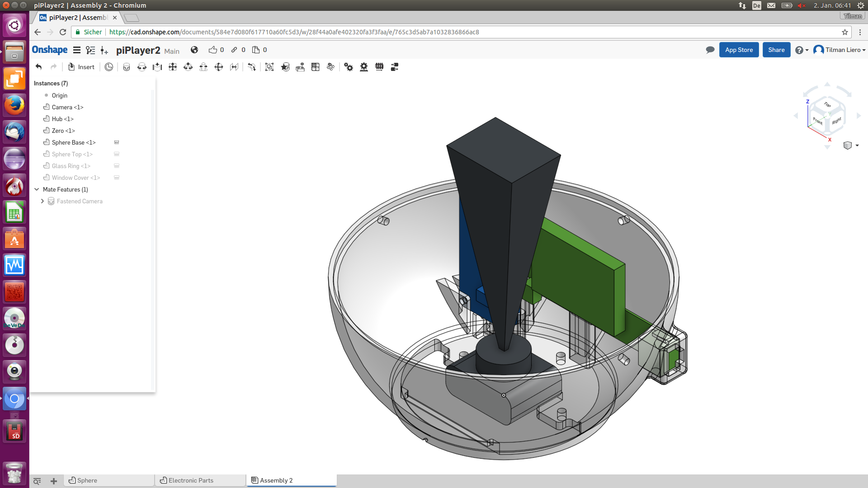Image resolution: width=868 pixels, height=488 pixels.
Task: Select Hub <1> in the instance list
Action: coord(62,119)
